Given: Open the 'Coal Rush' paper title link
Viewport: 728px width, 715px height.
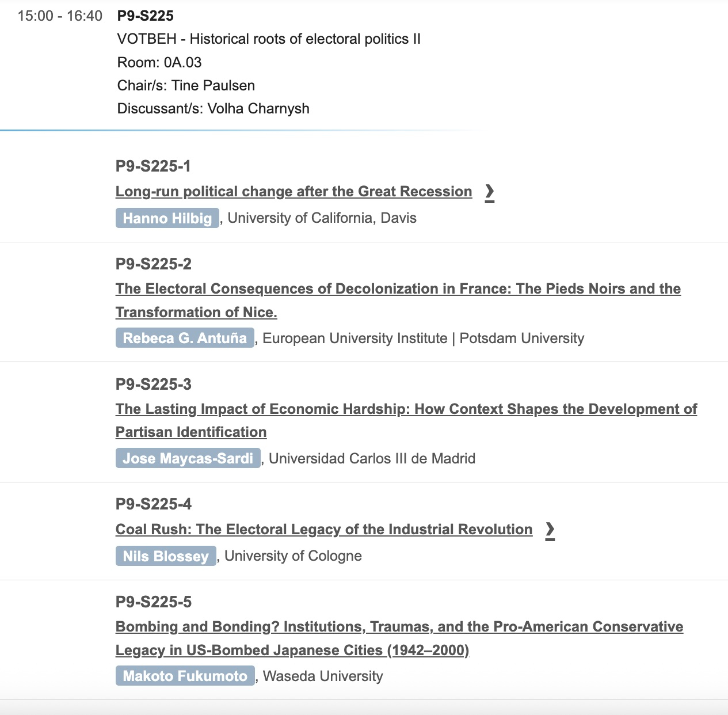Looking at the screenshot, I should tap(324, 530).
